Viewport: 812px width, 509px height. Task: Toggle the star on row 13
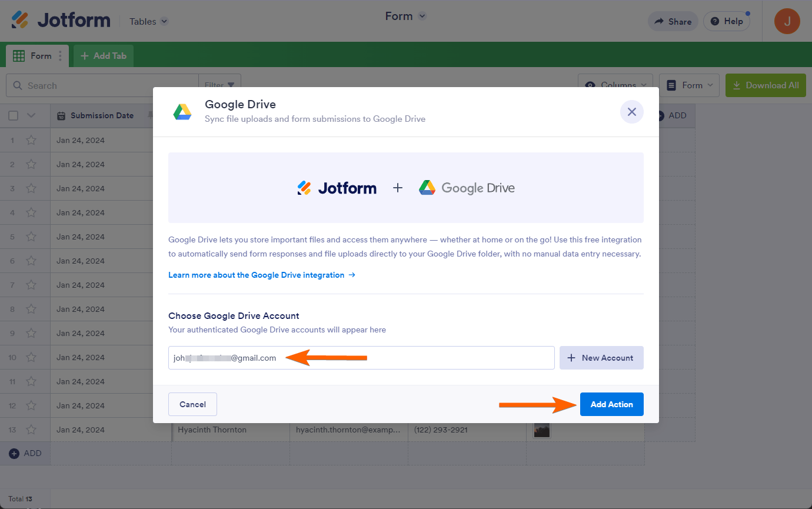coord(31,430)
